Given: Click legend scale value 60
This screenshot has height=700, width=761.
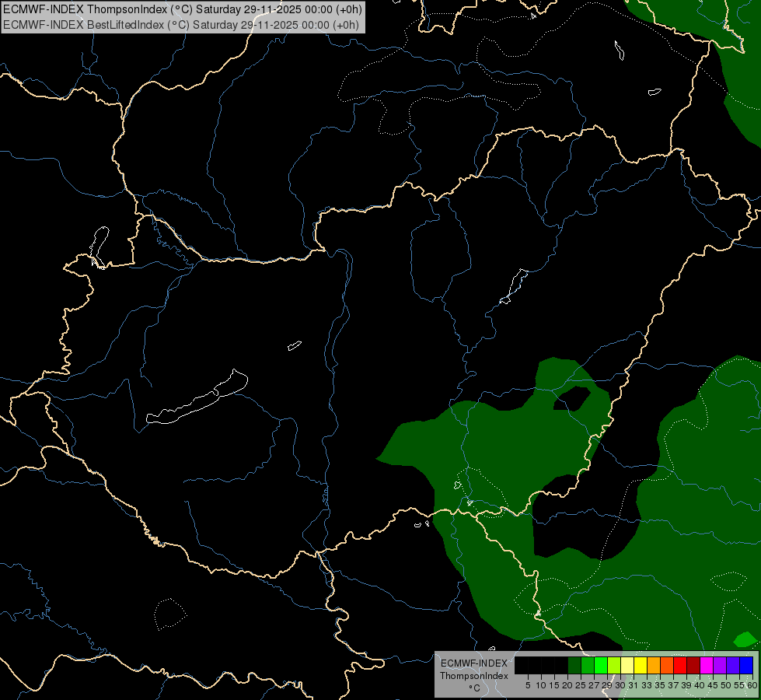Looking at the screenshot, I should point(752,685).
